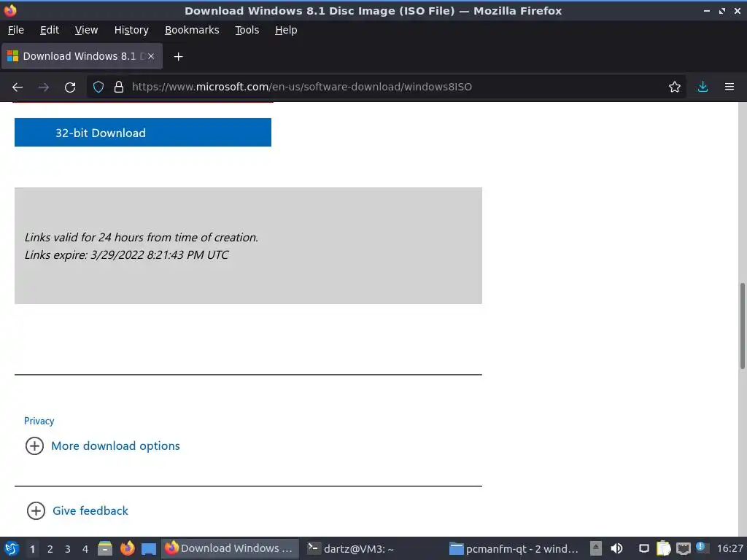This screenshot has width=747, height=560.
Task: Open the History menu
Action: click(131, 30)
